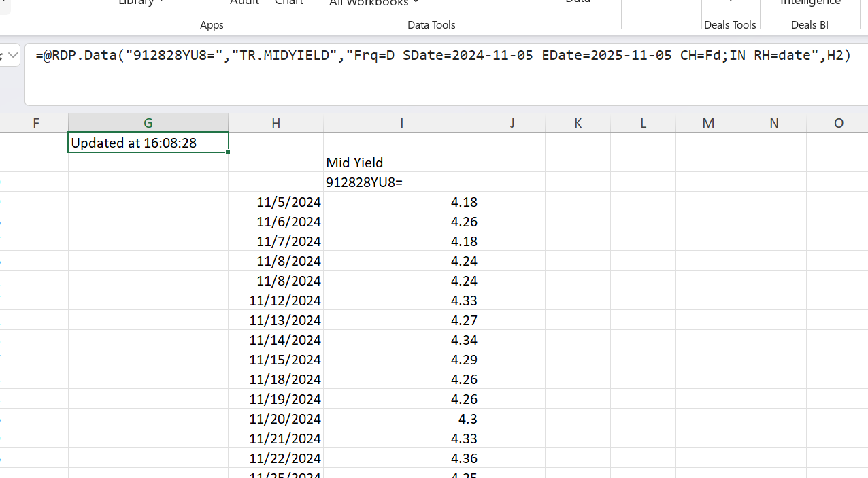
Task: Select the 'Updated at 16:08:28' cell
Action: pos(148,143)
